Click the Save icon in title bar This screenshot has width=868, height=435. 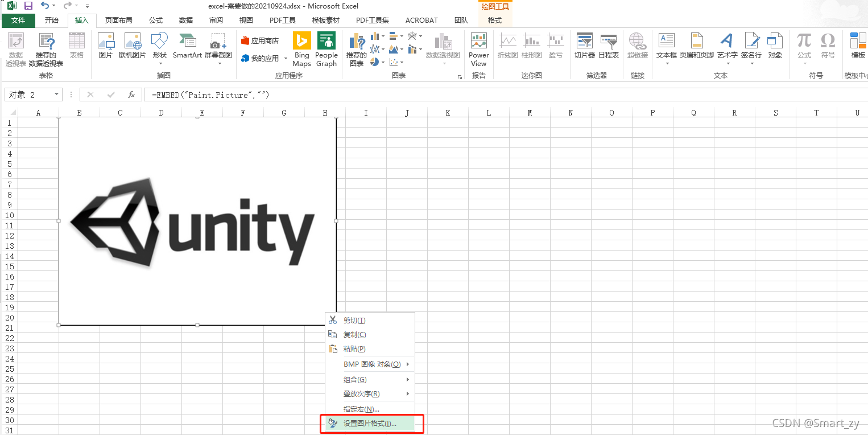pyautogui.click(x=28, y=6)
